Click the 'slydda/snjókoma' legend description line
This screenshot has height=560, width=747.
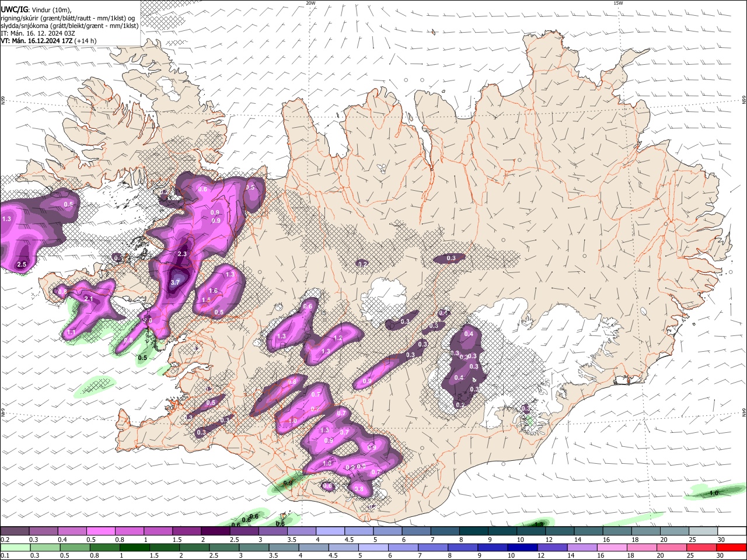pyautogui.click(x=69, y=26)
